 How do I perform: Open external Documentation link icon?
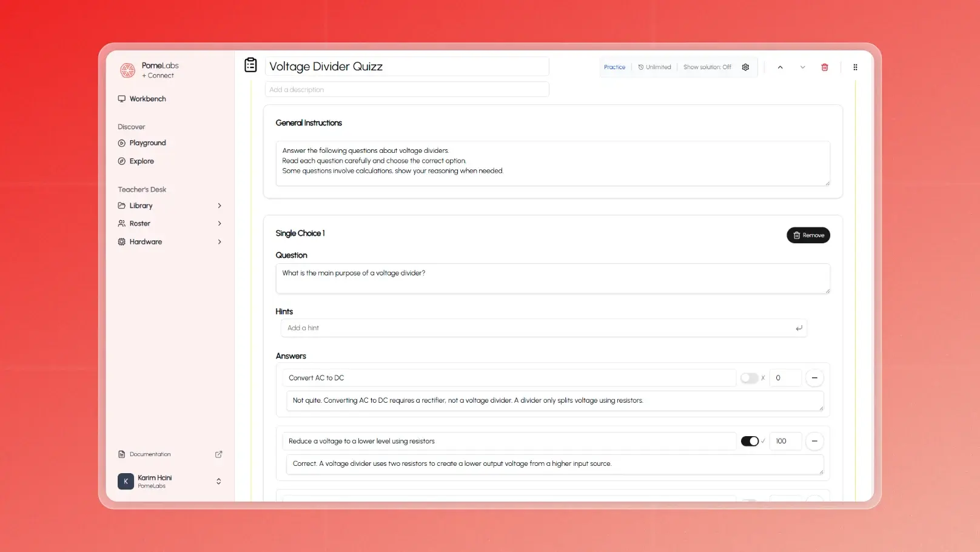[218, 454]
